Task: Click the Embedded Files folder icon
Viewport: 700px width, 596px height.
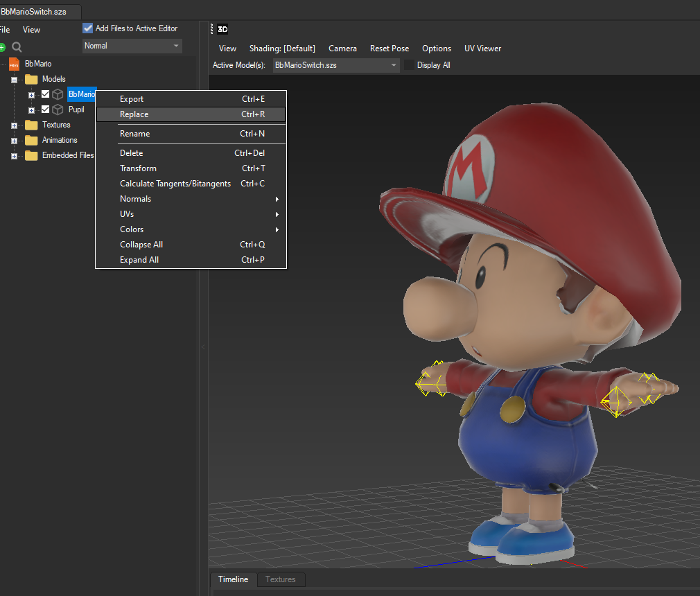Action: (30, 155)
